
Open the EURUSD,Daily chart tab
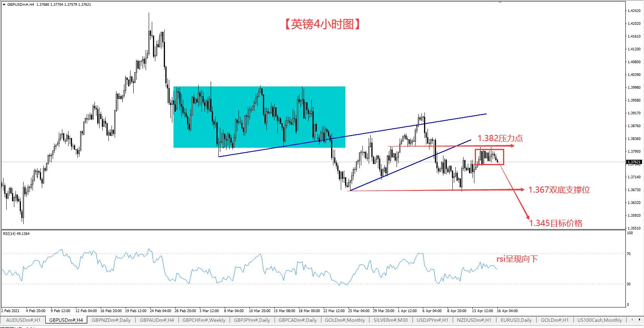516,320
